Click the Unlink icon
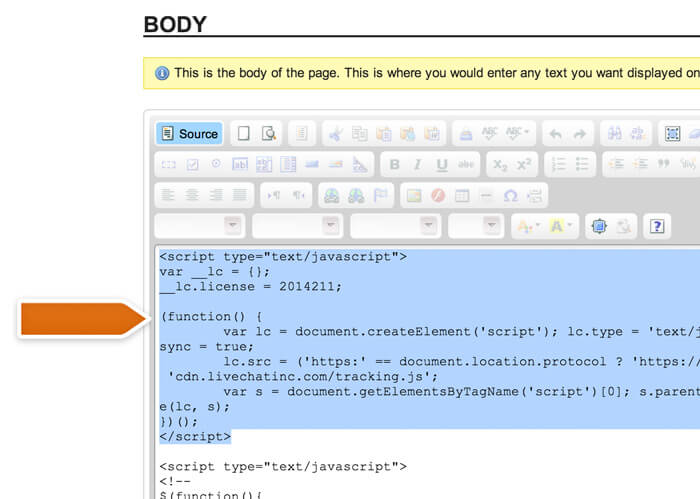700x499 pixels. [356, 195]
